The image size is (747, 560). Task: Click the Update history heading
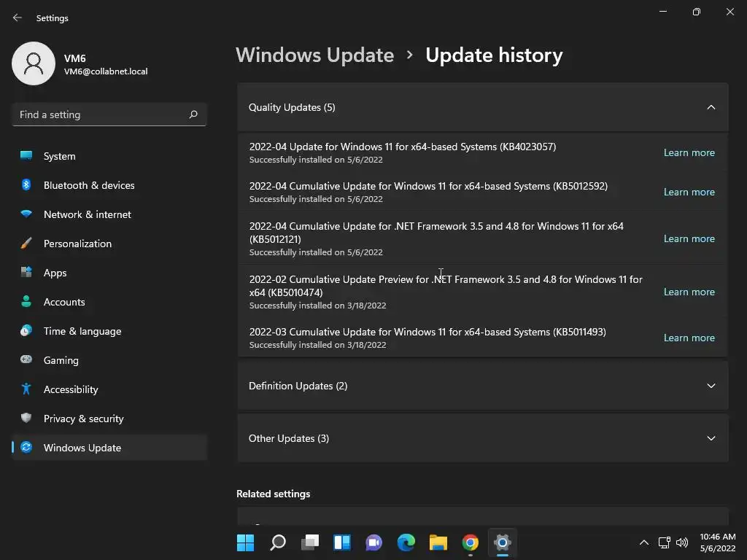point(494,55)
